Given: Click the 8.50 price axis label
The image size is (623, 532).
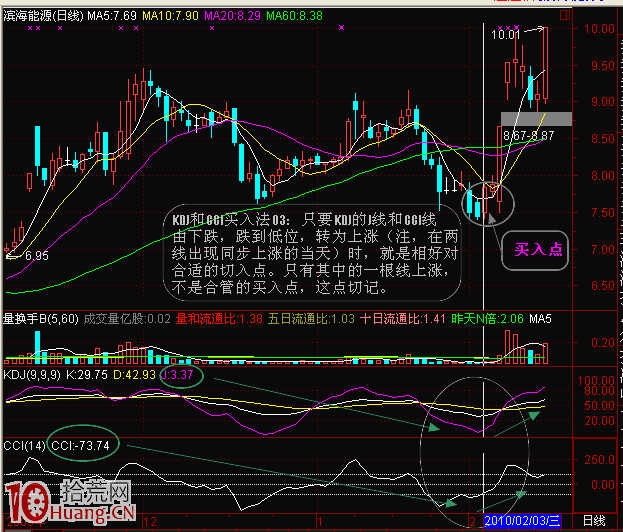Looking at the screenshot, I should [x=602, y=139].
